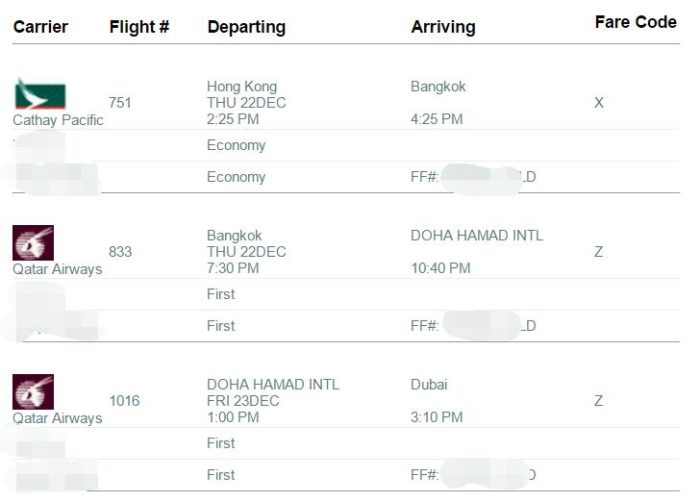Select the Flight # column header
Viewport: 700px width, 502px height.
click(139, 27)
